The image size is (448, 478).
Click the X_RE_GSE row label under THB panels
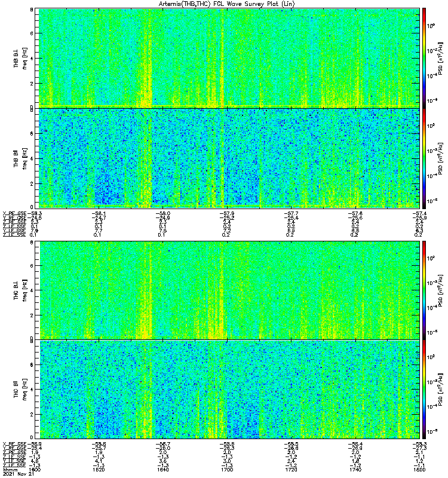pyautogui.click(x=14, y=214)
